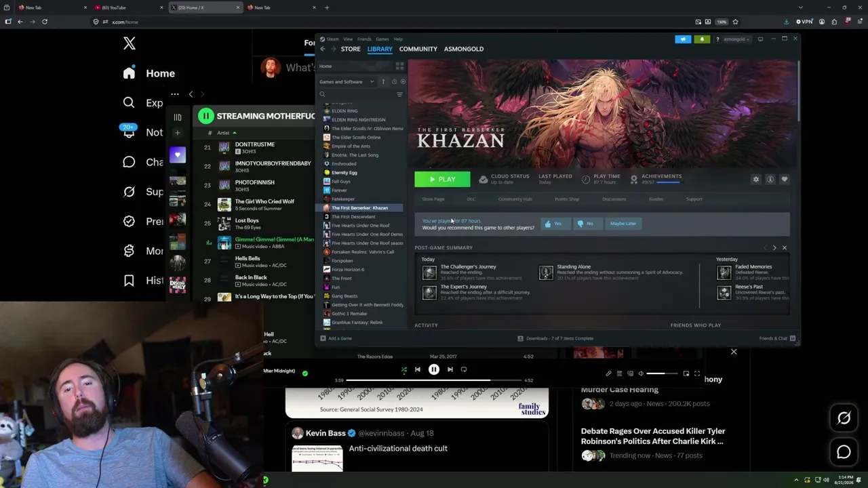Toggle Spotify miniplayer
This screenshot has height=488, width=868.
(686, 373)
